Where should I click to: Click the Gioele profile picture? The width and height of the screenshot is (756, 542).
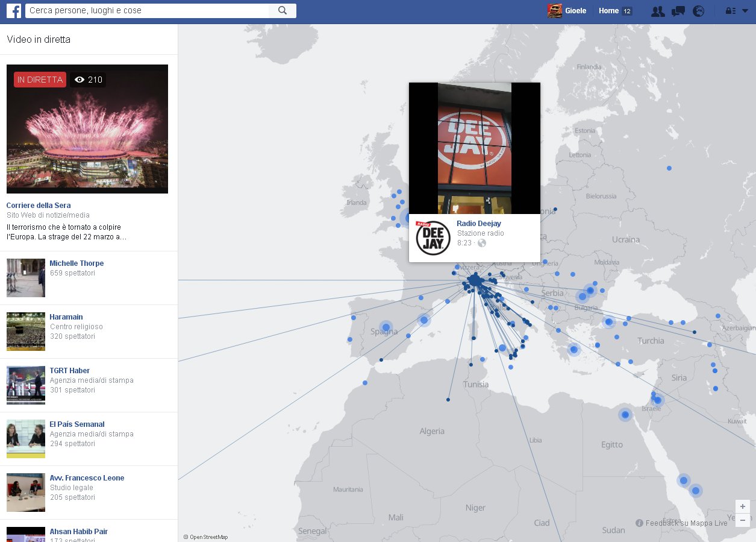[554, 11]
